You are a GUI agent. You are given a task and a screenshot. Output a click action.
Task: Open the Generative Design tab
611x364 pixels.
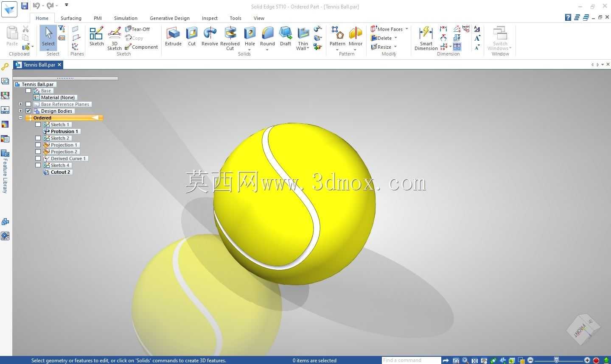pyautogui.click(x=170, y=18)
